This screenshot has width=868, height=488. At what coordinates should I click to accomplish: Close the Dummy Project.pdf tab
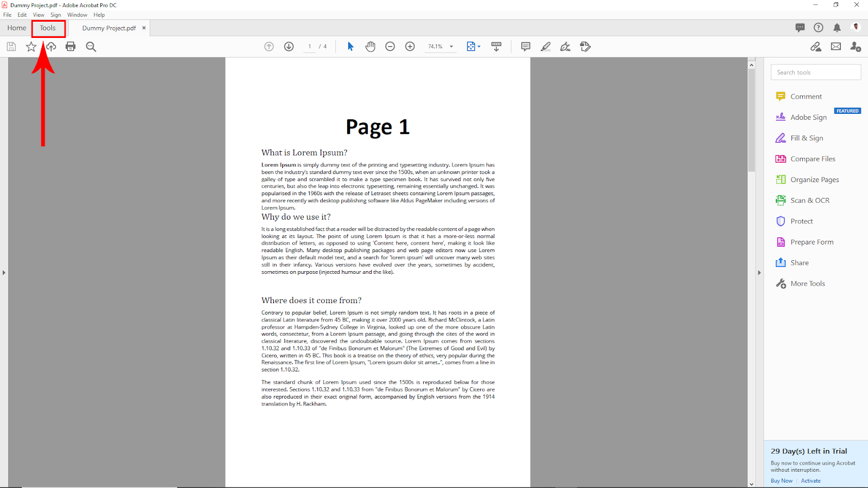(x=144, y=28)
